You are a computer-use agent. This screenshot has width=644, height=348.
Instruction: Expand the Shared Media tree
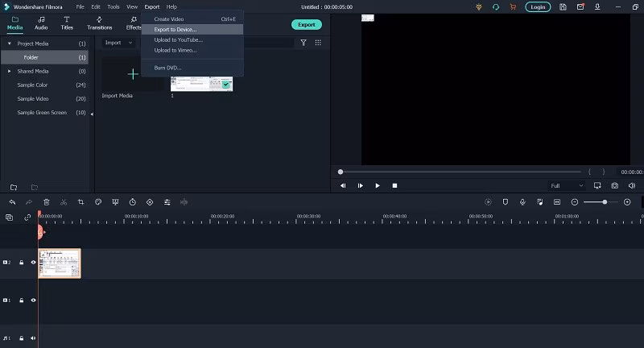pyautogui.click(x=10, y=71)
